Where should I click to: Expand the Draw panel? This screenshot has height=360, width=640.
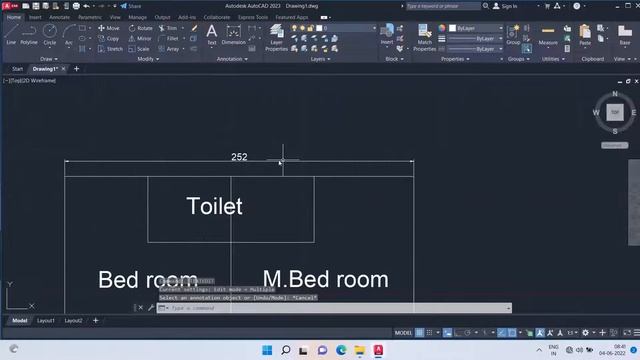(49, 59)
